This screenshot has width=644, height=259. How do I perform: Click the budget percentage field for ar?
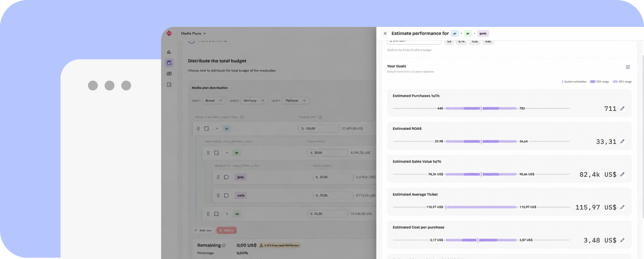[327, 153]
